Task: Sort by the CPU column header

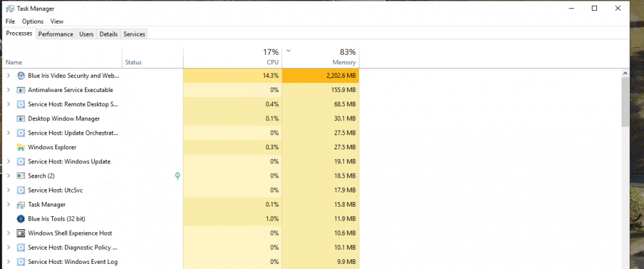Action: click(232, 57)
